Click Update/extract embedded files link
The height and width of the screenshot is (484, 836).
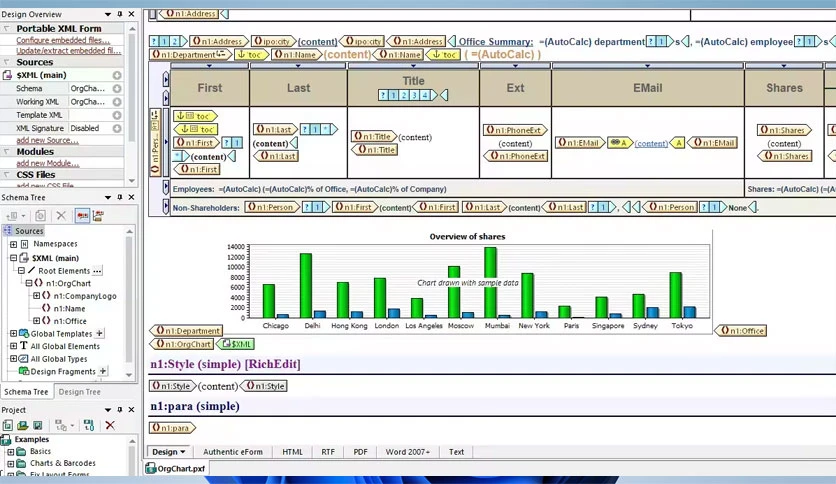pos(68,51)
